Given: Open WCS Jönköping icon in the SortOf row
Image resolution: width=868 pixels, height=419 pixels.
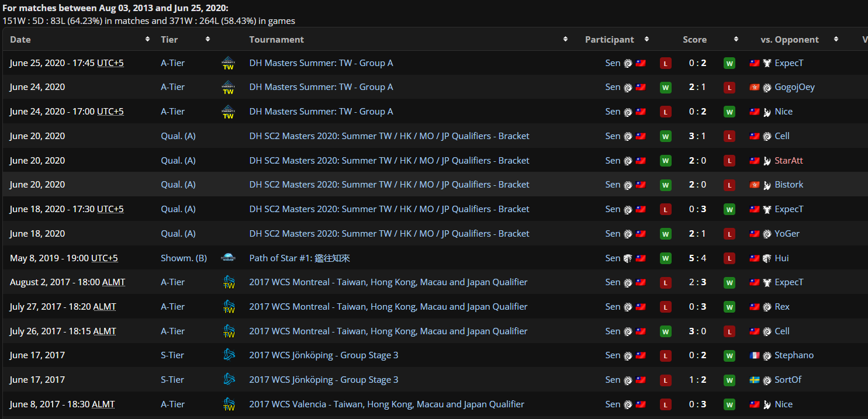Looking at the screenshot, I should [x=229, y=380].
